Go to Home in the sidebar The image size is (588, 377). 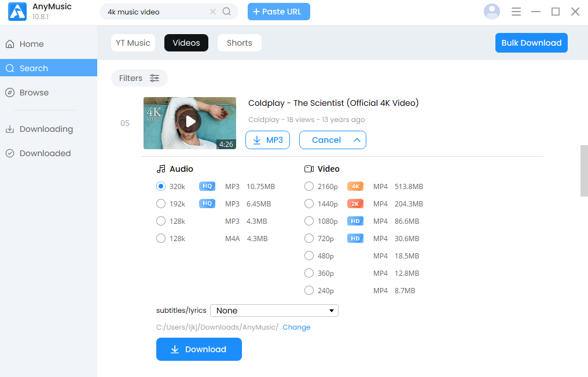coord(49,44)
